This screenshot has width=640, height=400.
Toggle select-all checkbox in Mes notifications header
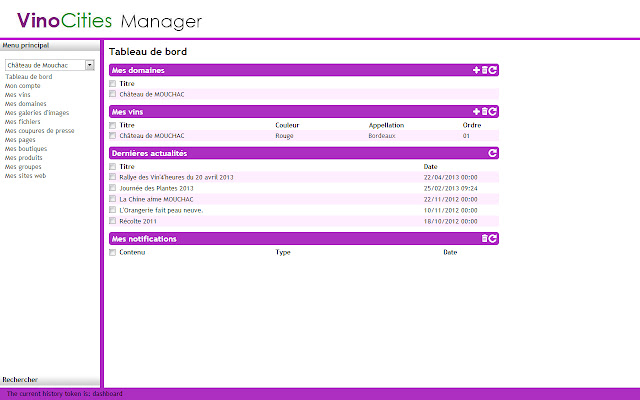113,253
